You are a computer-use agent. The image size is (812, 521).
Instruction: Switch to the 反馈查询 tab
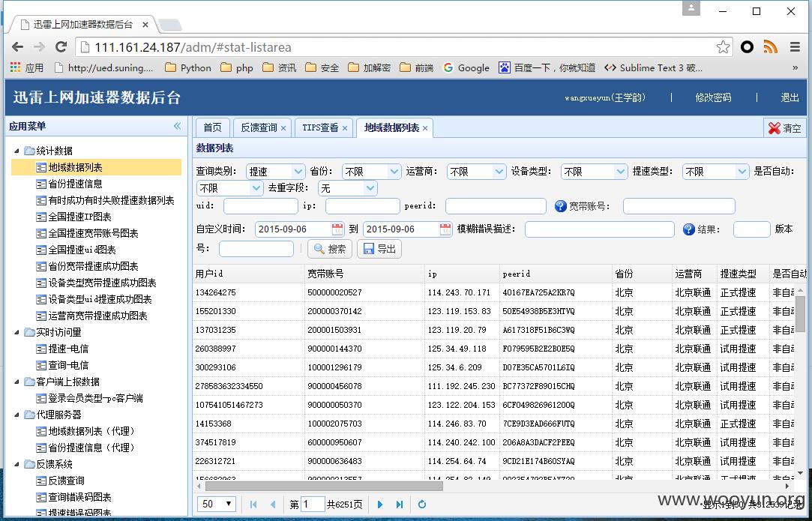click(x=259, y=128)
